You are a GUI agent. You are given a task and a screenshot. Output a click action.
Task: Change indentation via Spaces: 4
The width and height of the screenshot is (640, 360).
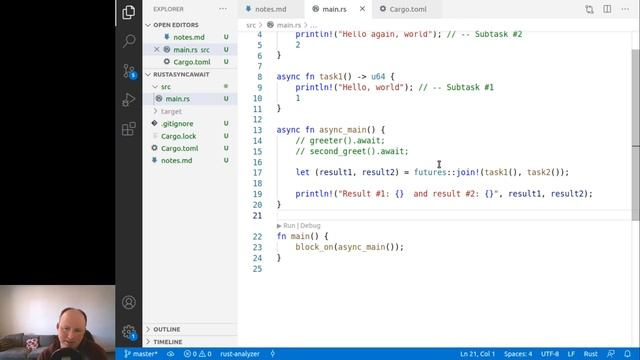[518, 354]
